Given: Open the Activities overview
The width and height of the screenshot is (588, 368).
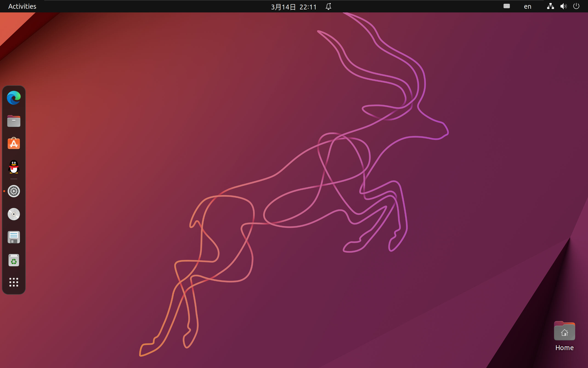Looking at the screenshot, I should point(22,6).
